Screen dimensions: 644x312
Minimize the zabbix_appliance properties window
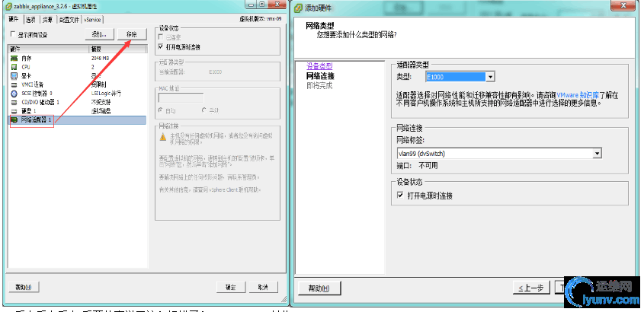[x=250, y=5]
